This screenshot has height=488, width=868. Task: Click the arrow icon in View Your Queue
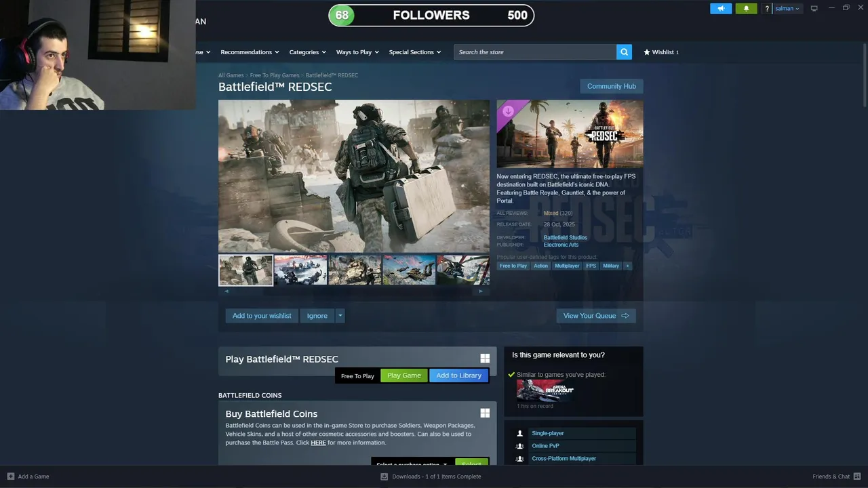pyautogui.click(x=625, y=316)
